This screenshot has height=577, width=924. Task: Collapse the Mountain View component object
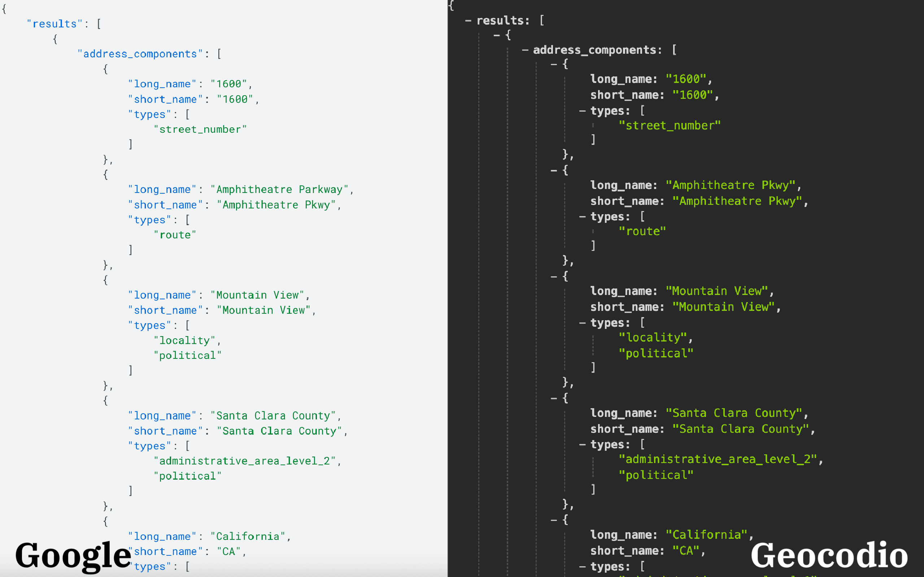click(x=554, y=277)
